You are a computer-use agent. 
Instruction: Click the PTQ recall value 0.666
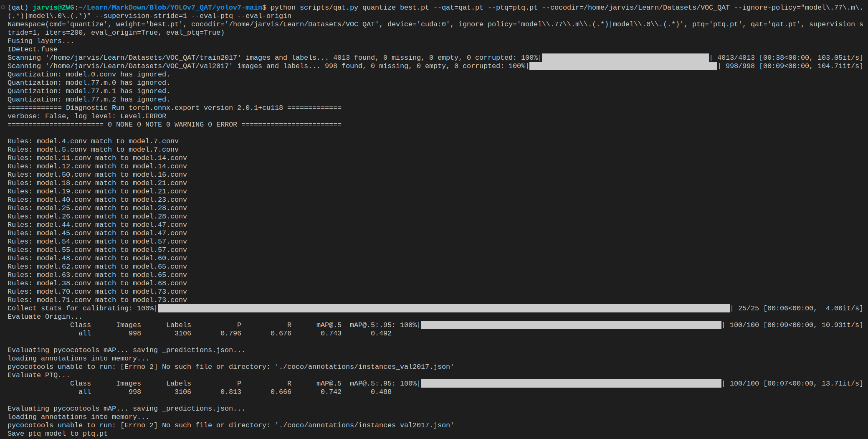(x=281, y=392)
